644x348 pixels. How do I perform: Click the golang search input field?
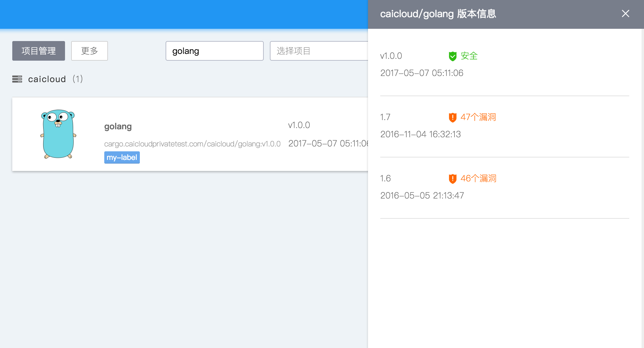coord(214,51)
